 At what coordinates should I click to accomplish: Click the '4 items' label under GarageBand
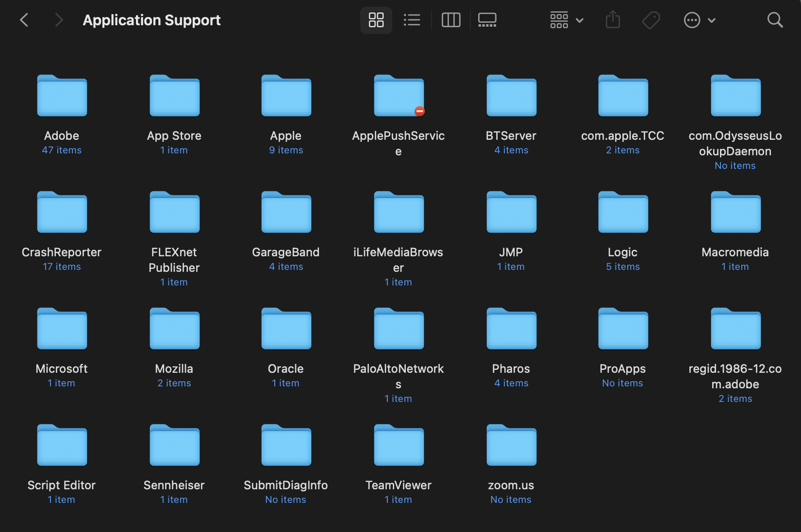tap(286, 266)
